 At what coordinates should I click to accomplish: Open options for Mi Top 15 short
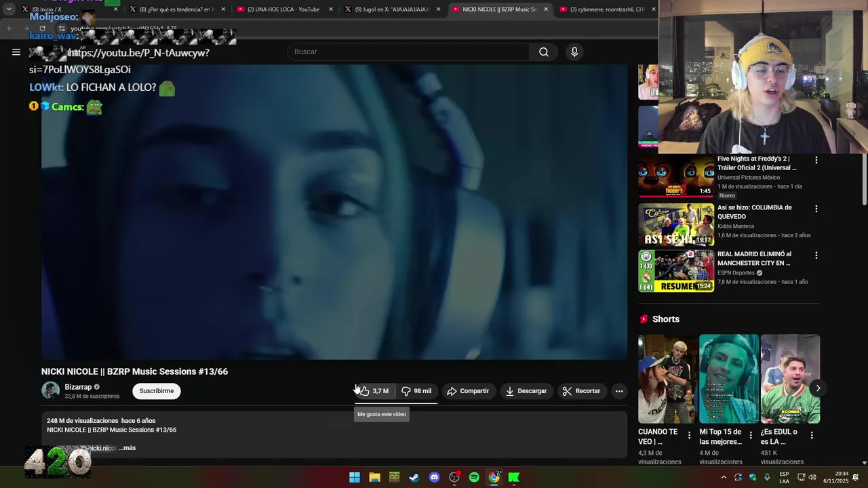tap(751, 435)
